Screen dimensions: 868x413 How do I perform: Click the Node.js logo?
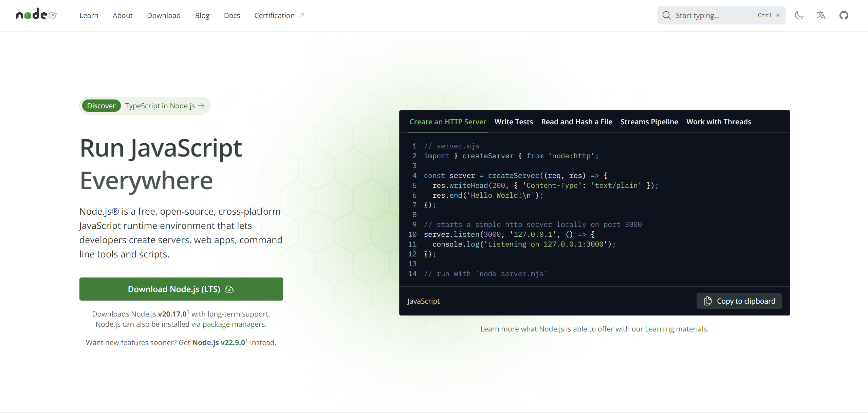(36, 15)
